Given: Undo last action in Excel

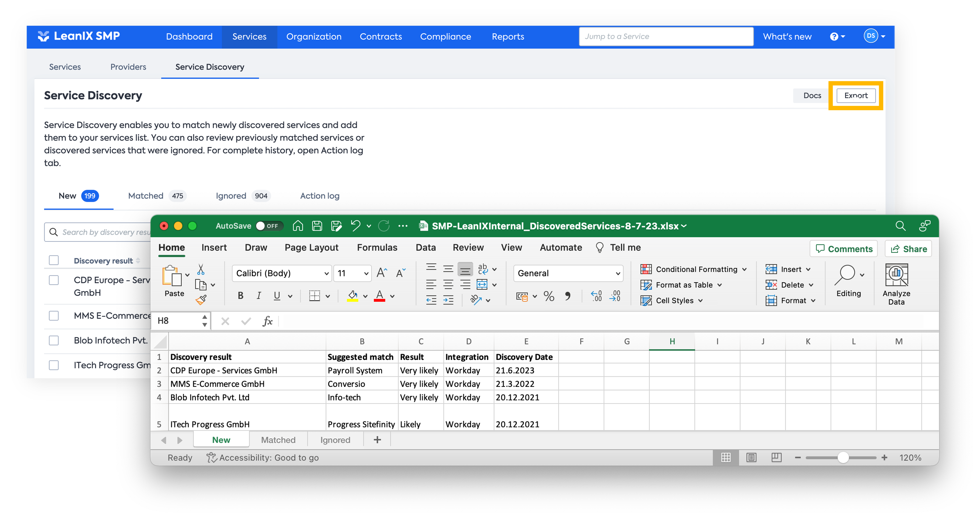Looking at the screenshot, I should coord(355,226).
